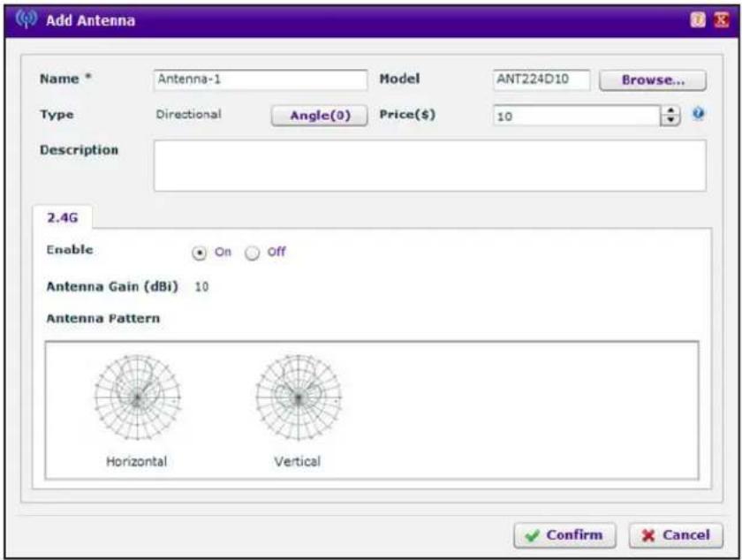Click the Browse... button
Screen dimensions: 742x560
[653, 80]
